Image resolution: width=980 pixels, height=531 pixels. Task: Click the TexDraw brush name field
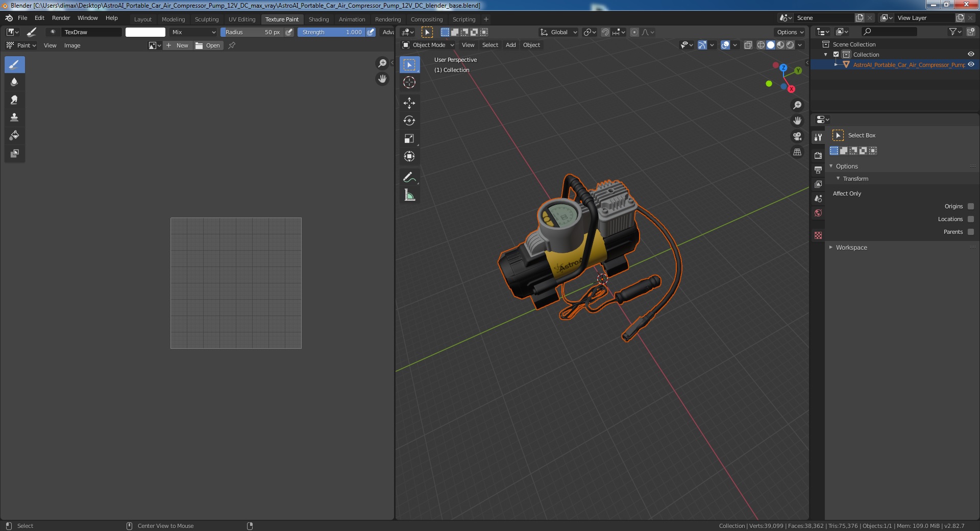(91, 32)
